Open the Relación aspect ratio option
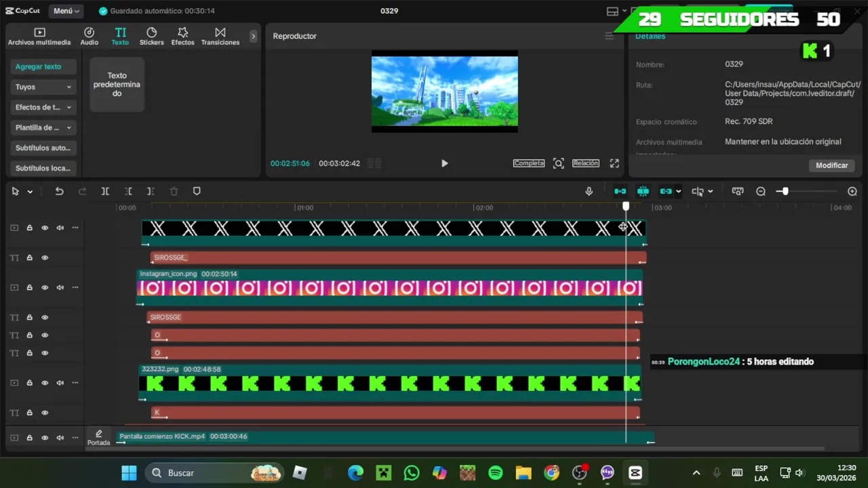Screen dimensions: 868x488 tap(586, 163)
